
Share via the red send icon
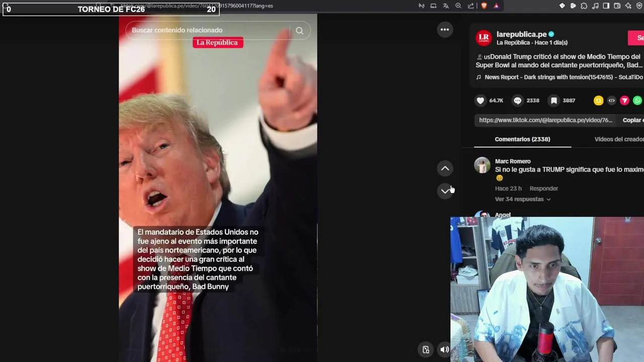(624, 101)
